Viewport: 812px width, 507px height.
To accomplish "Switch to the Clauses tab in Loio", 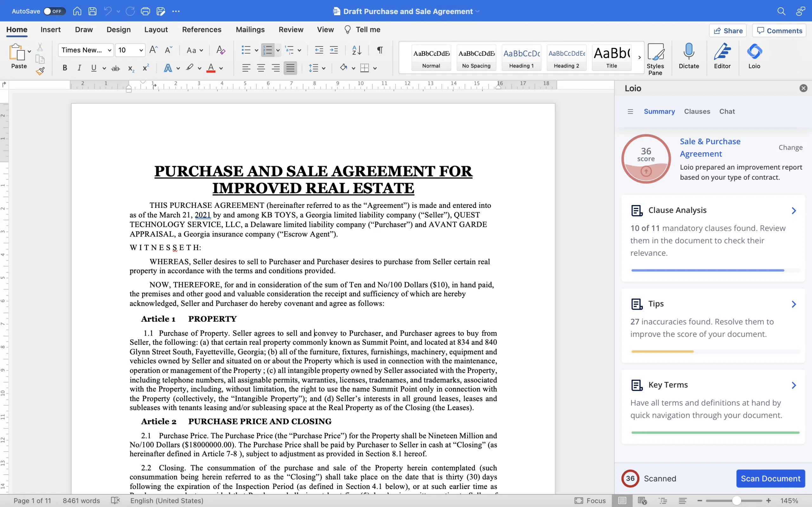I will pos(697,111).
